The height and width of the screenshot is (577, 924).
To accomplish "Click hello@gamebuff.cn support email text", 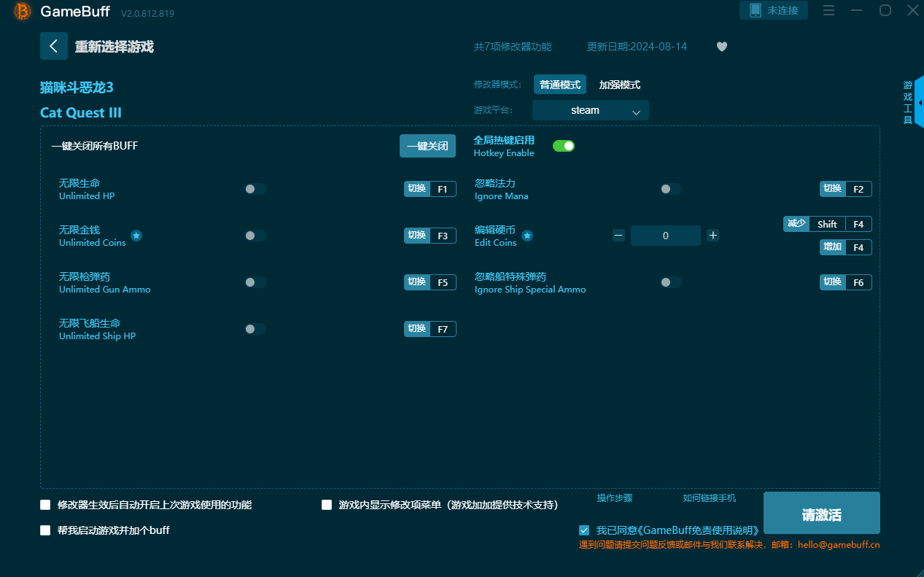I will pyautogui.click(x=839, y=544).
